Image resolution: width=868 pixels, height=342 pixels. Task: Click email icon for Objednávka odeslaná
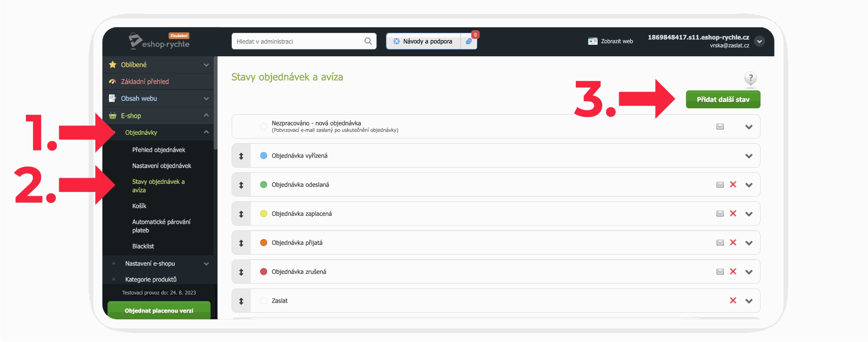tap(720, 185)
